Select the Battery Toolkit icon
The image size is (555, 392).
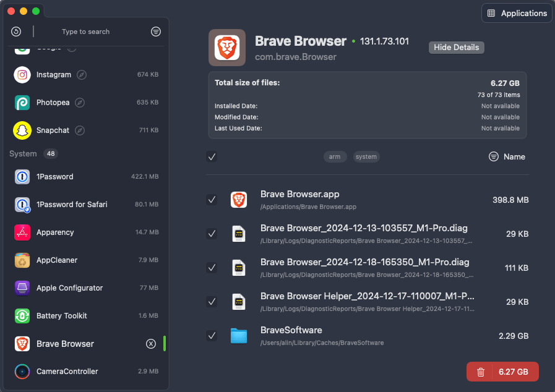(22, 315)
